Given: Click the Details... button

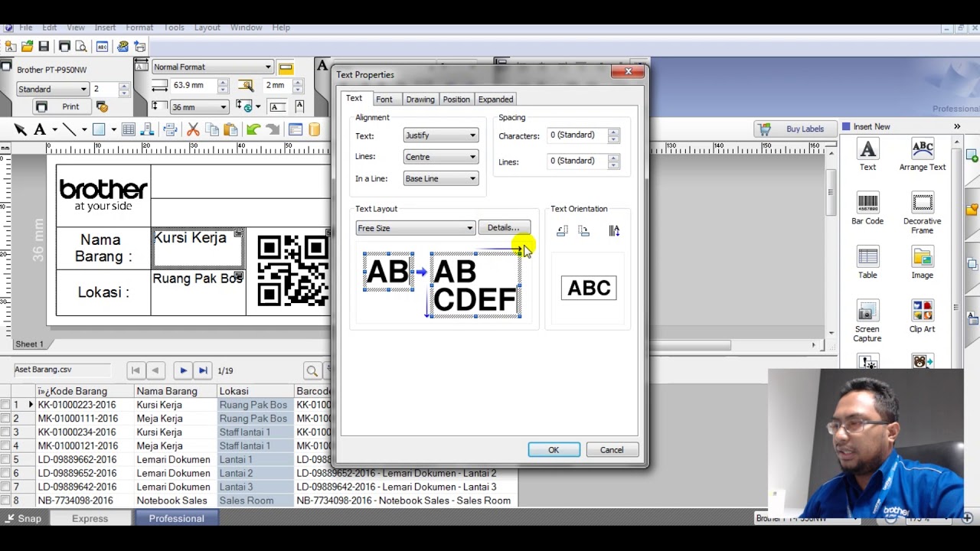Looking at the screenshot, I should coord(503,228).
